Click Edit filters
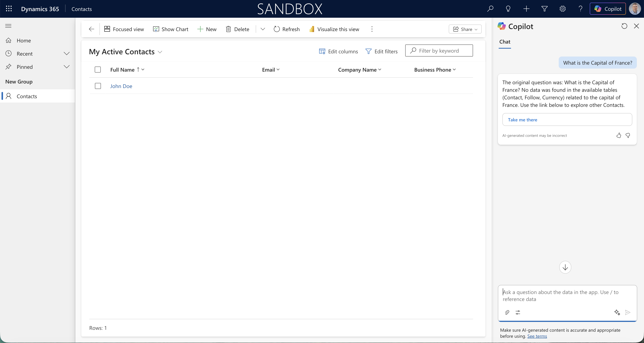644x343 pixels. click(382, 51)
